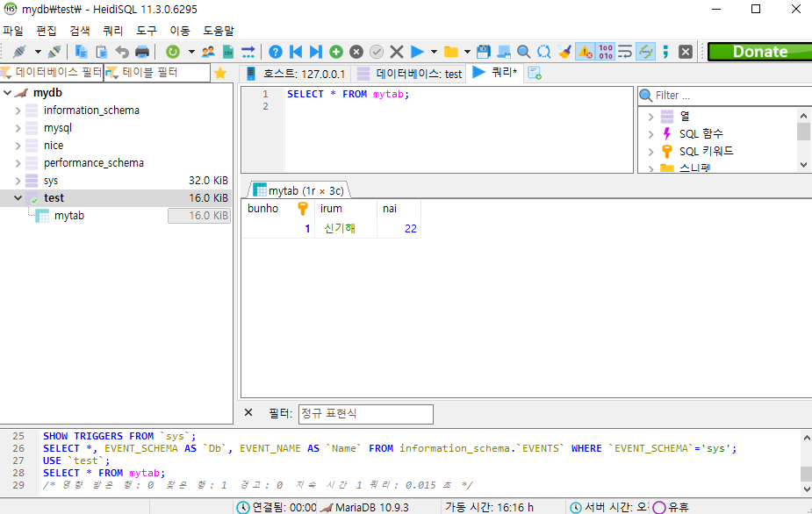The height and width of the screenshot is (514, 812).
Task: Expand the performance_schema database
Action: [18, 163]
